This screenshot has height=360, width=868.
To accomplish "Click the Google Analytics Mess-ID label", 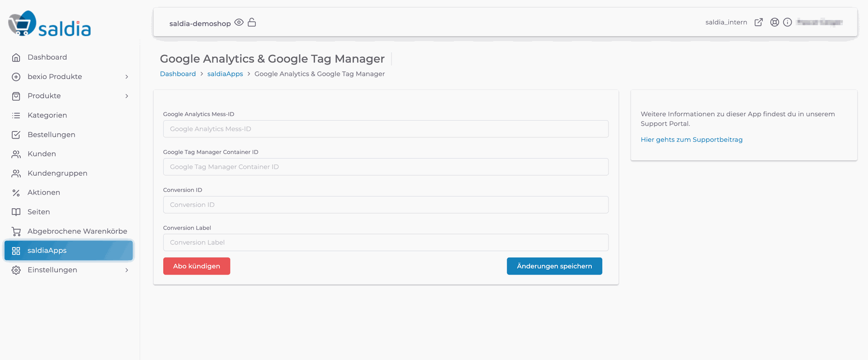I will [x=198, y=114].
